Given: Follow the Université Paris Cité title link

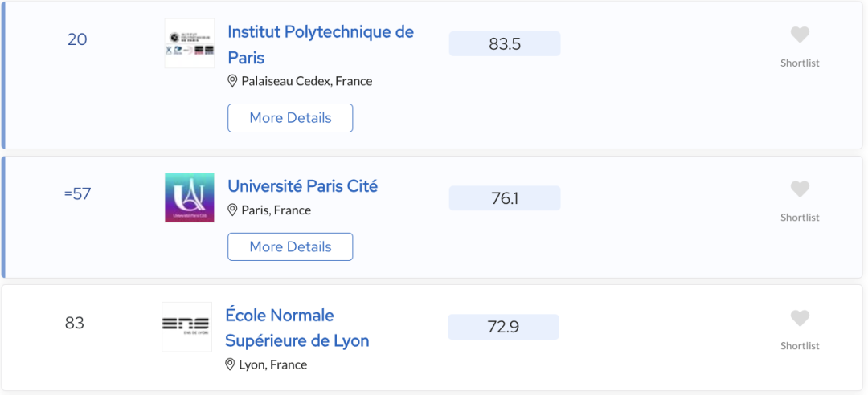Looking at the screenshot, I should [303, 186].
